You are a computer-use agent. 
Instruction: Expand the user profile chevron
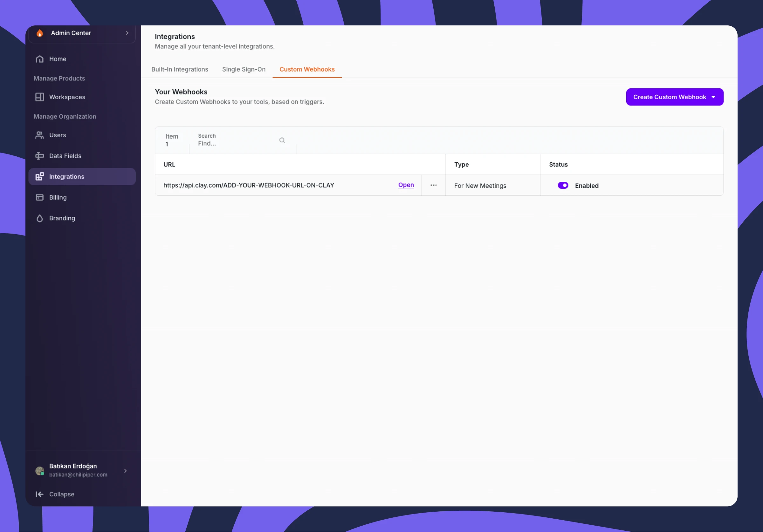pyautogui.click(x=125, y=471)
